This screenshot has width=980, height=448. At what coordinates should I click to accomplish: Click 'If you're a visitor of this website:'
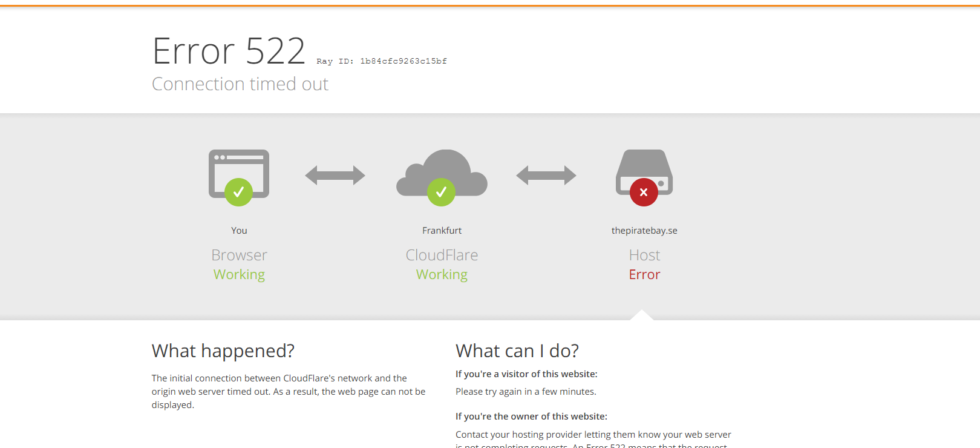526,374
